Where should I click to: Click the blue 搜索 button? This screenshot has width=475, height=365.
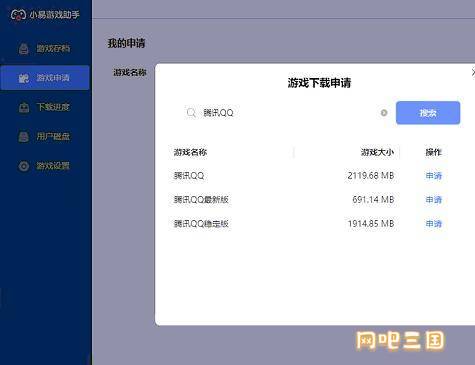coord(428,113)
